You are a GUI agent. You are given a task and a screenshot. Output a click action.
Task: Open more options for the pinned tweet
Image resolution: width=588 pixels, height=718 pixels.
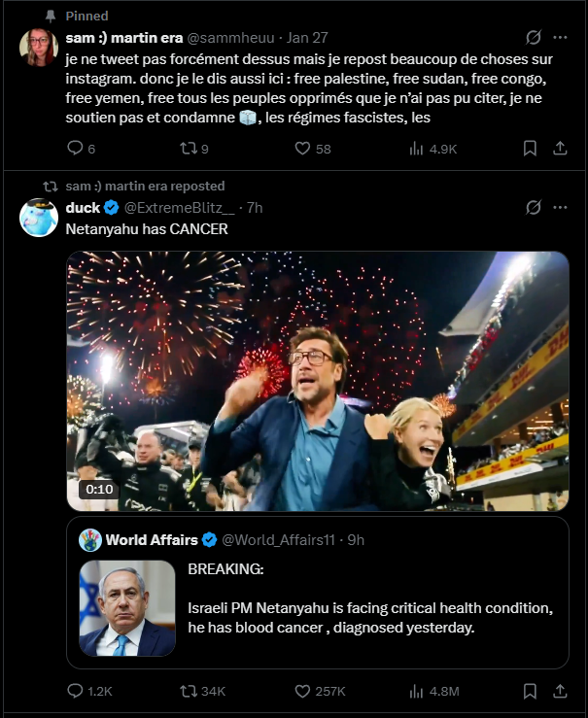point(560,38)
